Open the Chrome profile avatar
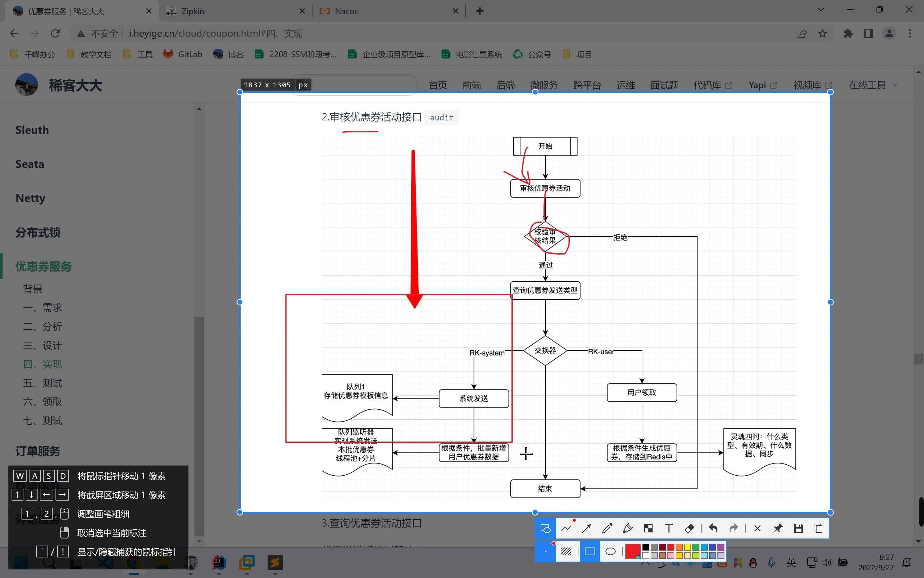The height and width of the screenshot is (578, 924). [889, 34]
